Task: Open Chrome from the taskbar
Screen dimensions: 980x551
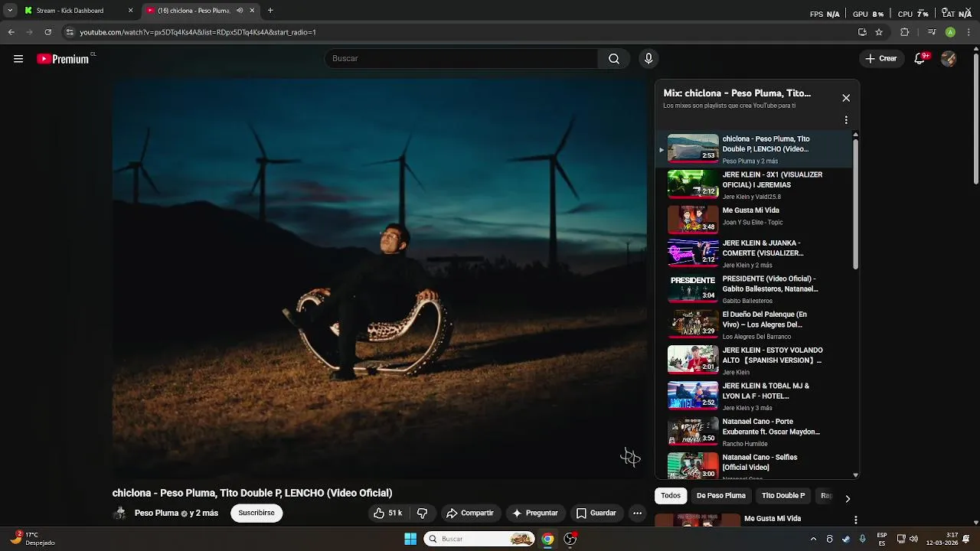Action: click(547, 539)
